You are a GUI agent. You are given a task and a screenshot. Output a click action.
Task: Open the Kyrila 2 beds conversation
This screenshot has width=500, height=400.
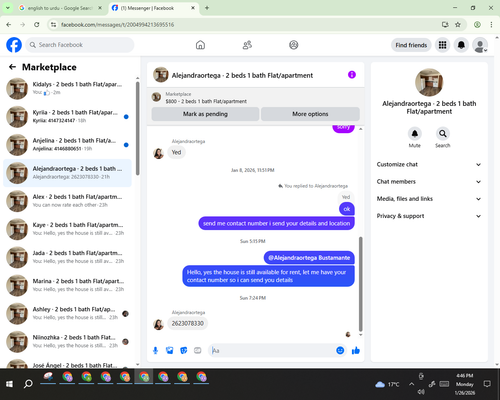tap(67, 117)
